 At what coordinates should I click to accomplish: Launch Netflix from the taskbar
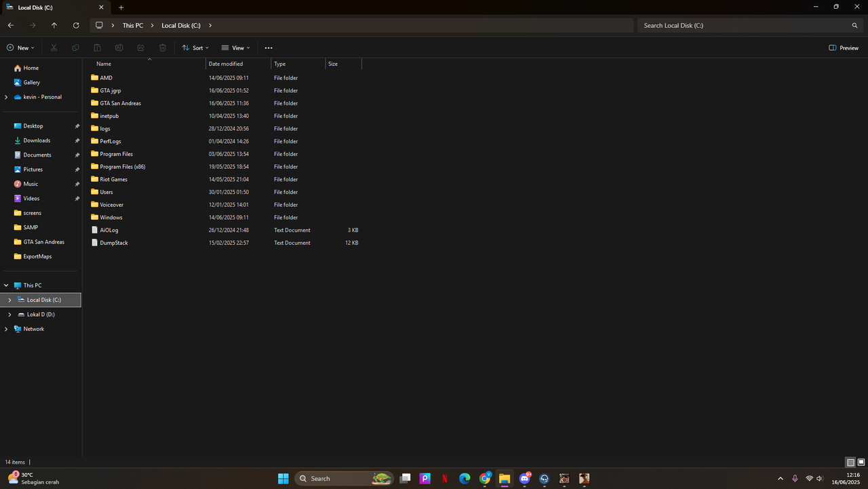(x=445, y=478)
